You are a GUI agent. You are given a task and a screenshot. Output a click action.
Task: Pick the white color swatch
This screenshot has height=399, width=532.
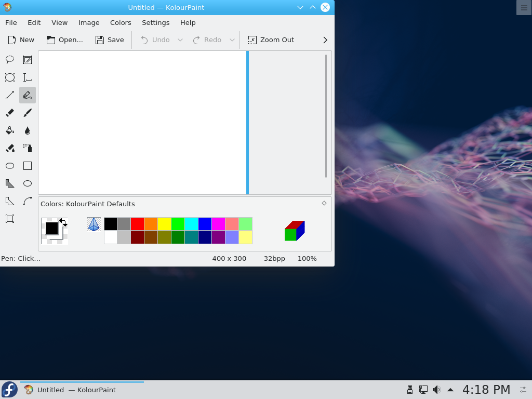point(110,237)
